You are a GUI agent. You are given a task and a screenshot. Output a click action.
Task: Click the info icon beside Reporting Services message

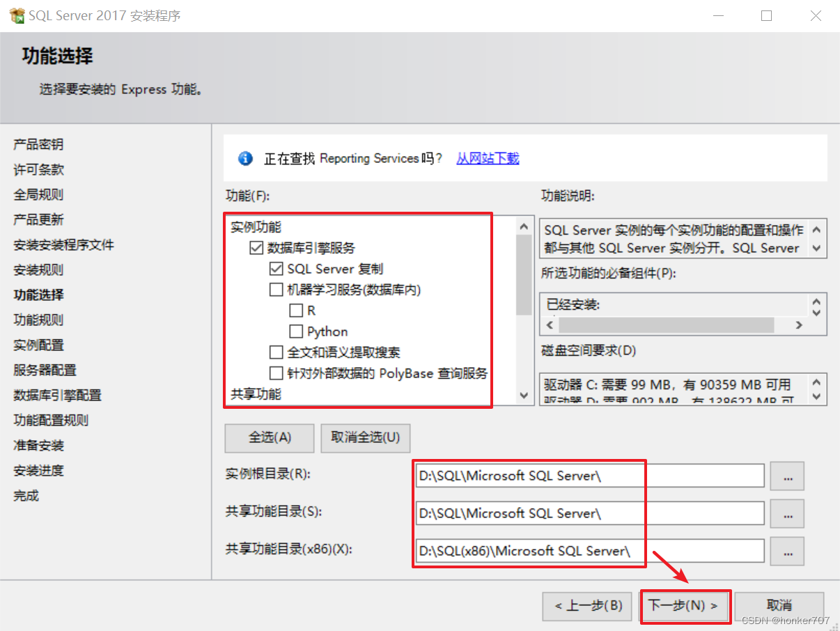[x=244, y=158]
